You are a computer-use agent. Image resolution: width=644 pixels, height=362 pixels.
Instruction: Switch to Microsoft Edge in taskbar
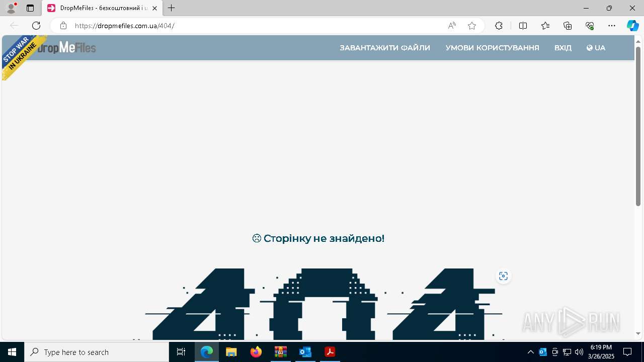pyautogui.click(x=207, y=352)
